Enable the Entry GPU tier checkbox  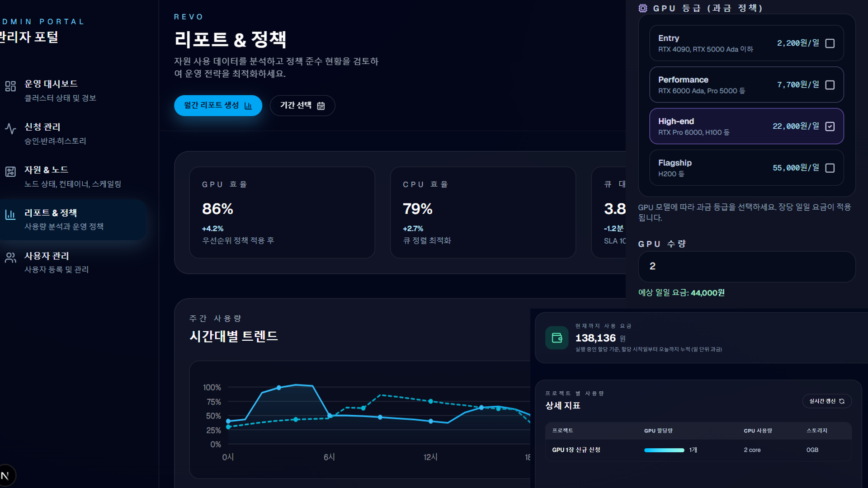830,43
